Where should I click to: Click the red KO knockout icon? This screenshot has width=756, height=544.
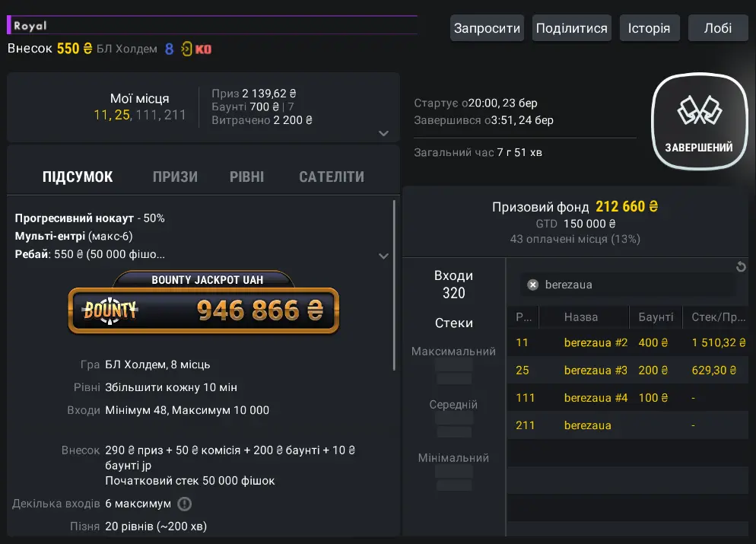[x=203, y=49]
